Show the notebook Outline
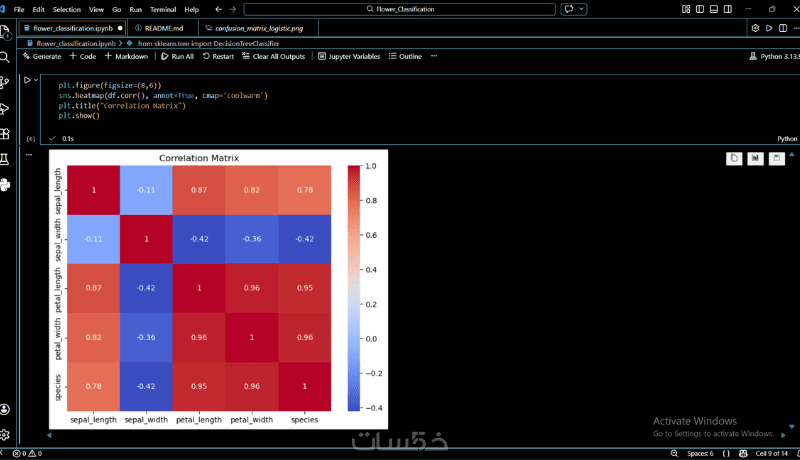800x460 pixels. (x=405, y=56)
